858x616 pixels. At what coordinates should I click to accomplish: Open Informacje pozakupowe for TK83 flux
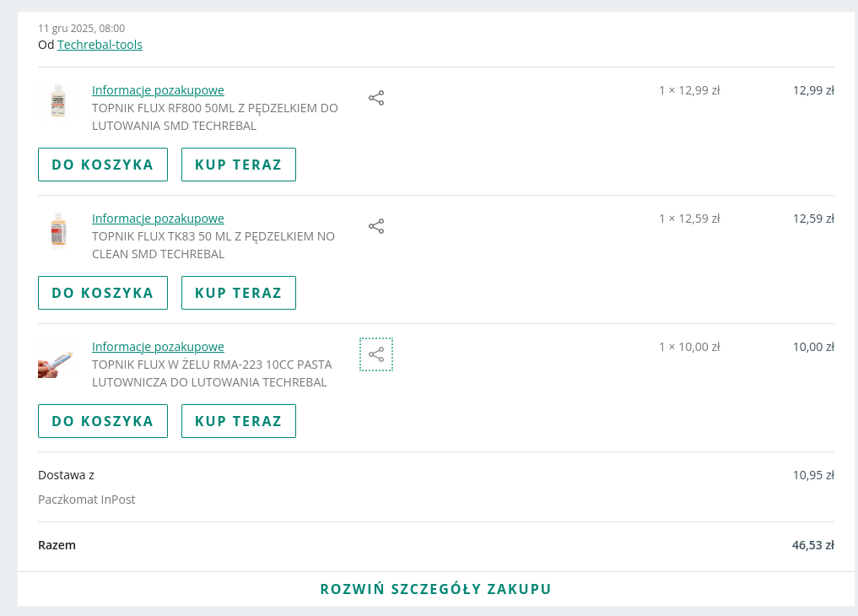[158, 219]
